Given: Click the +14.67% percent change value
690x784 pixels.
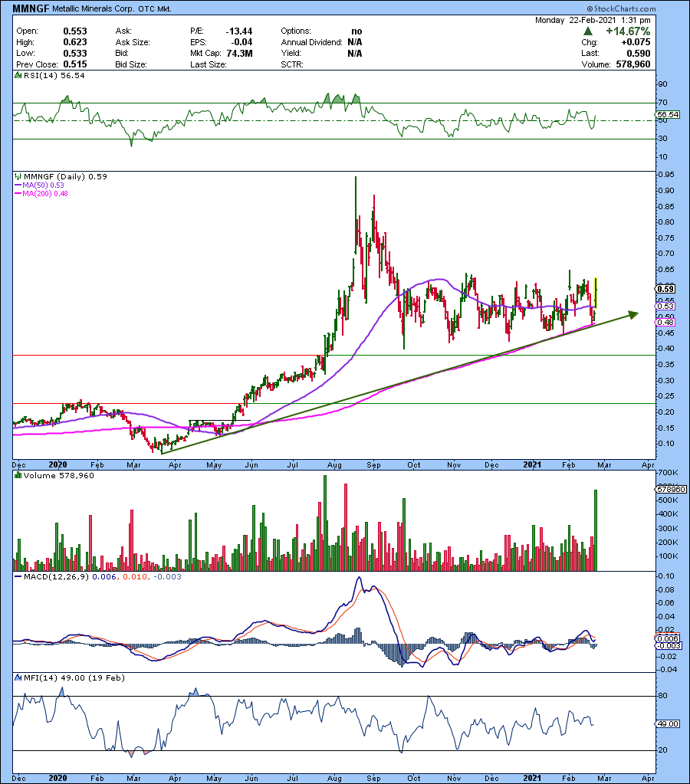Looking at the screenshot, I should click(627, 31).
